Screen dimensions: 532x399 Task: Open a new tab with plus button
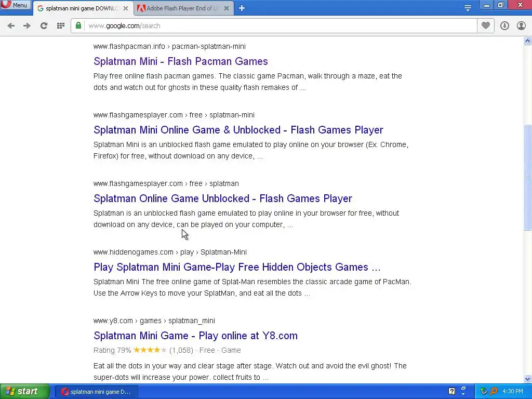point(242,8)
